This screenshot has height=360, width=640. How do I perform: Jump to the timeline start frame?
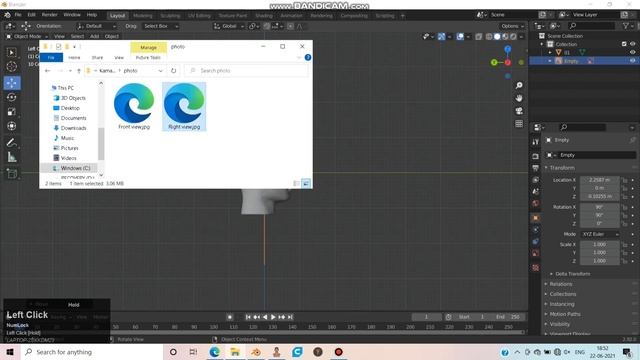click(248, 317)
